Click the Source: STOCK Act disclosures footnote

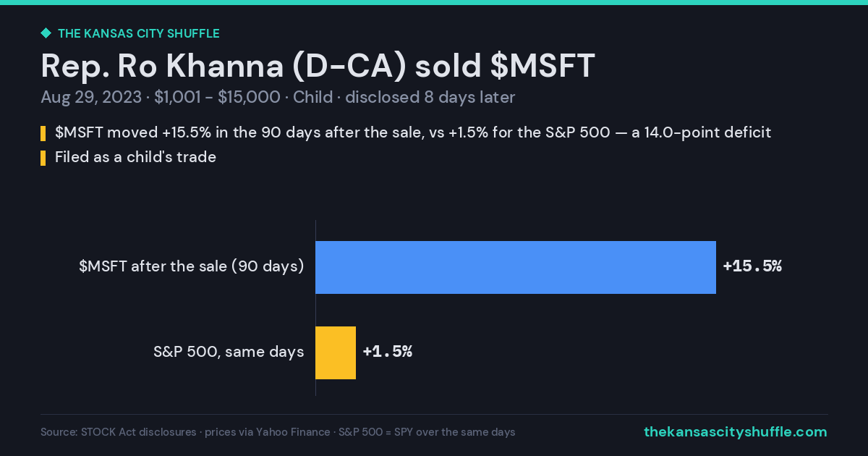point(119,432)
